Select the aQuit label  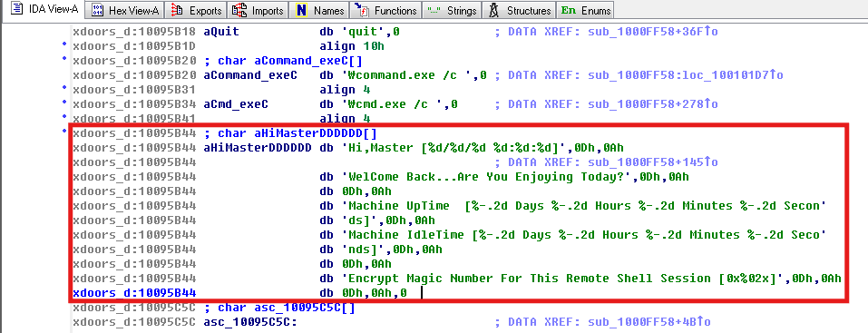pyautogui.click(x=221, y=32)
